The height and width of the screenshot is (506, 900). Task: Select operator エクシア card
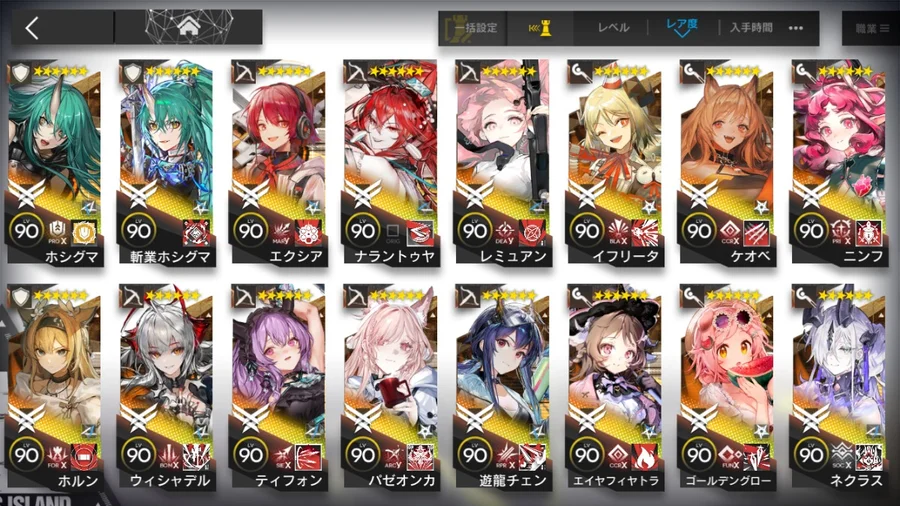tap(280, 164)
